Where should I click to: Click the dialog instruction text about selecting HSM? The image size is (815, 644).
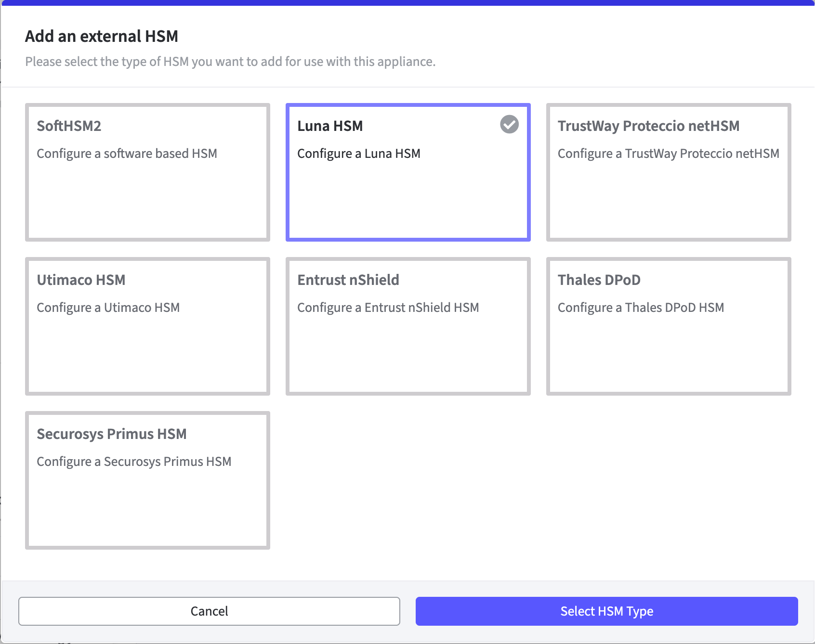click(231, 61)
